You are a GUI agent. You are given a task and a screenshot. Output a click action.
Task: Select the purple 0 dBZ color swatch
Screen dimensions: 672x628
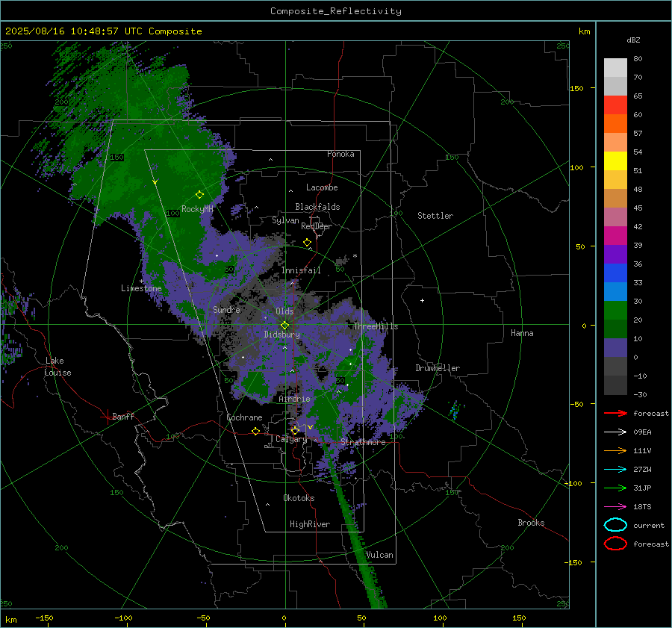[x=615, y=347]
